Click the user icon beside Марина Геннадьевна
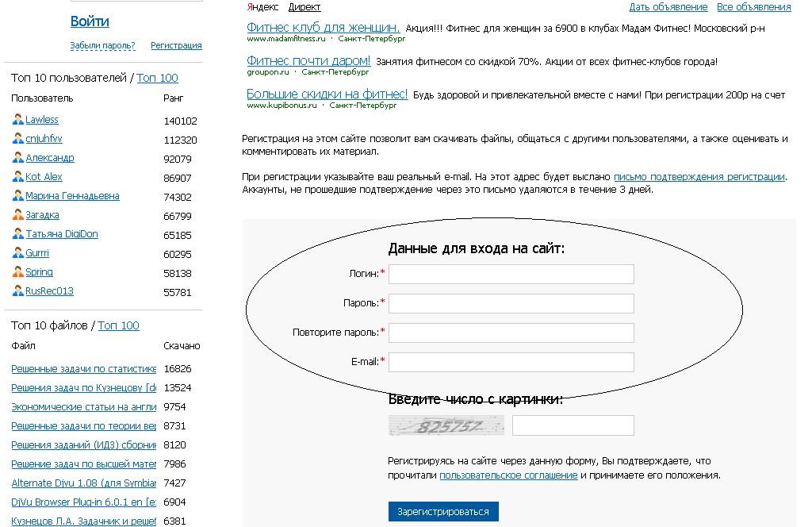The width and height of the screenshot is (812, 527). 17,195
